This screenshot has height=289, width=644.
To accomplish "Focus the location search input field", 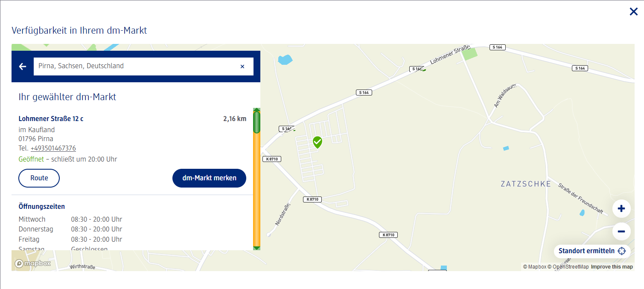I will 137,66.
